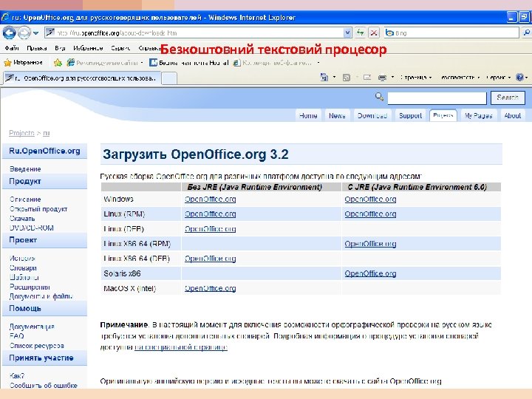Click the Home page icon in command bar
The width and height of the screenshot is (532, 399).
(324, 78)
